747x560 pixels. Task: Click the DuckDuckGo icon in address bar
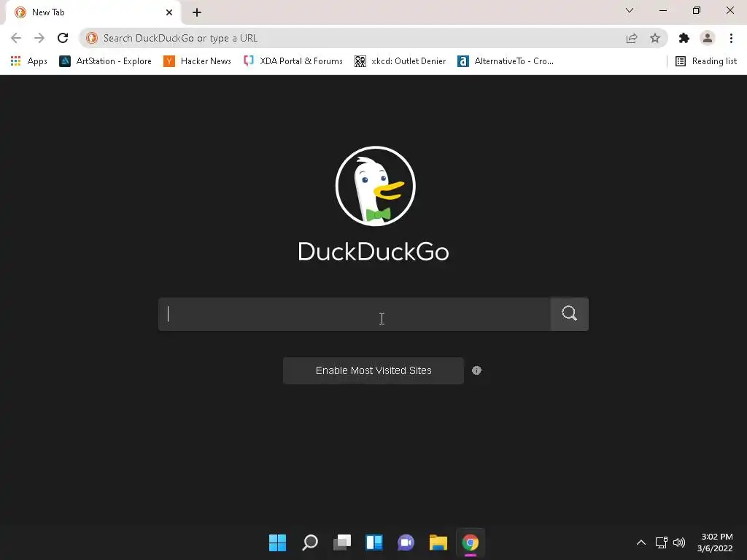(x=92, y=38)
